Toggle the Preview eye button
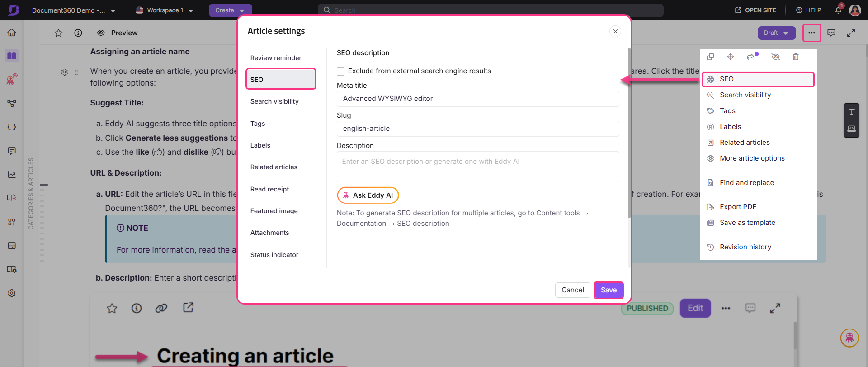The width and height of the screenshot is (868, 367). pyautogui.click(x=117, y=33)
